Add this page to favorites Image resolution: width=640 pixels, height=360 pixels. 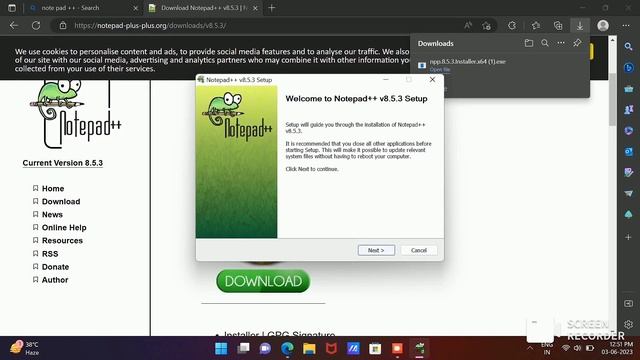[x=486, y=26]
